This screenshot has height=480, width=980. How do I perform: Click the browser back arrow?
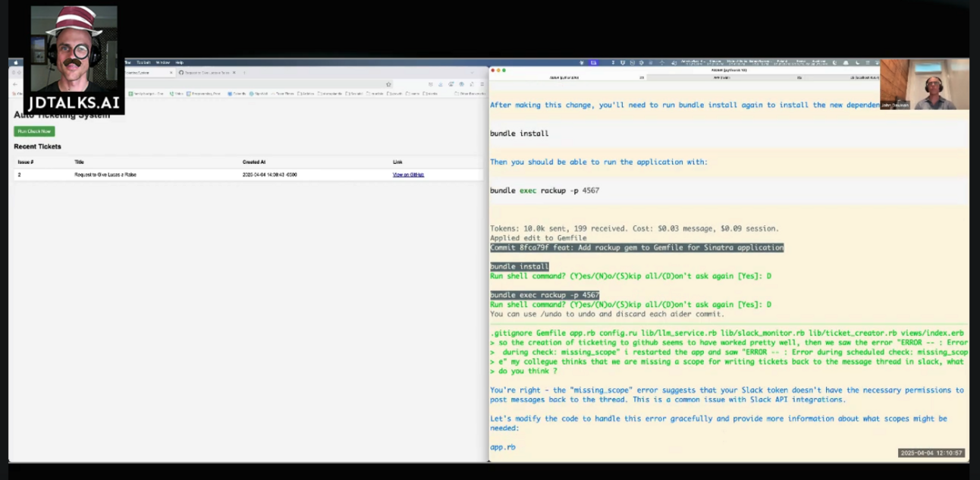coord(15,84)
